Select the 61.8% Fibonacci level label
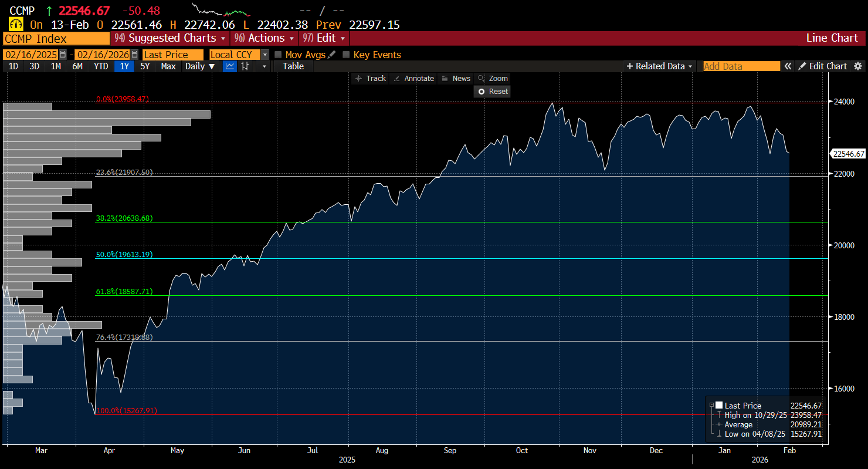The width and height of the screenshot is (868, 469). (124, 291)
